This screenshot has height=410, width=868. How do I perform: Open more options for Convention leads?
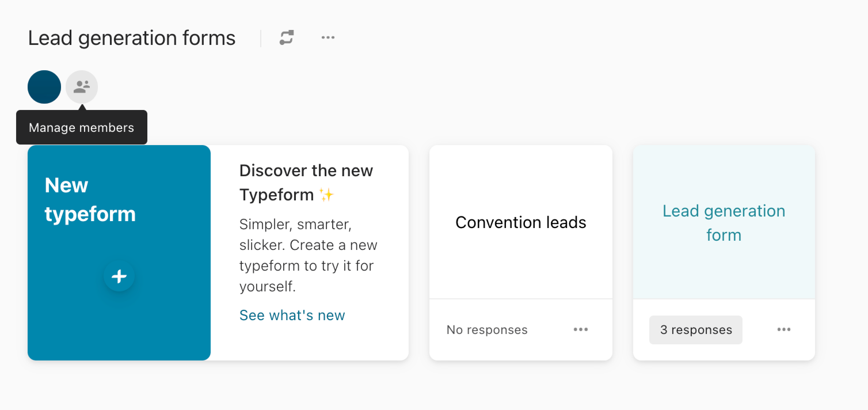[580, 329]
